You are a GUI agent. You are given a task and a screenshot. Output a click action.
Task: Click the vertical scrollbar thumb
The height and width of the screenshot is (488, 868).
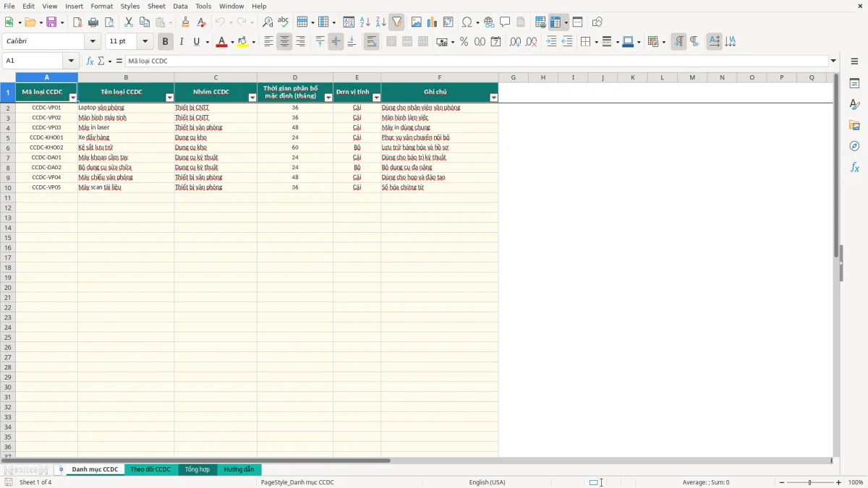coord(837,165)
